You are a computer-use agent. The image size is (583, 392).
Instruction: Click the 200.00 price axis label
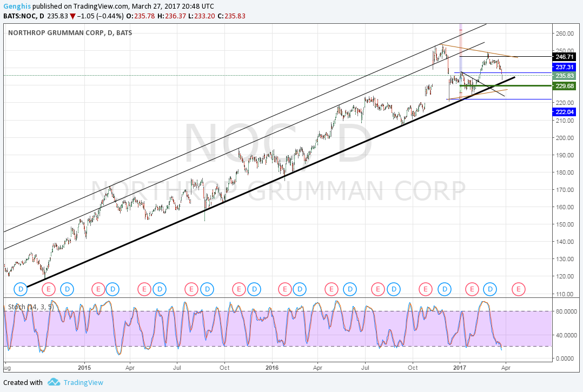point(565,138)
